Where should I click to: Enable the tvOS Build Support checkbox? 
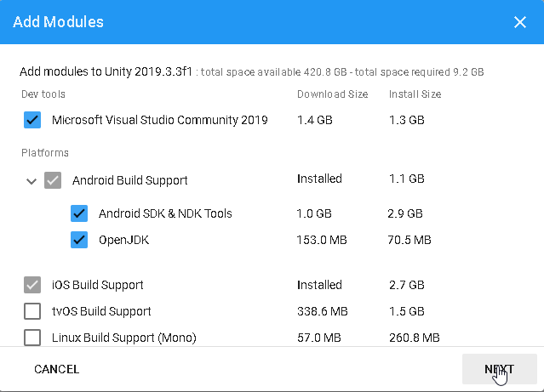tap(32, 311)
